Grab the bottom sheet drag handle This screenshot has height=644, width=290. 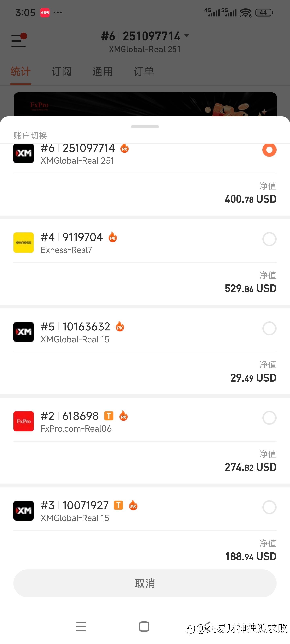pyautogui.click(x=145, y=127)
